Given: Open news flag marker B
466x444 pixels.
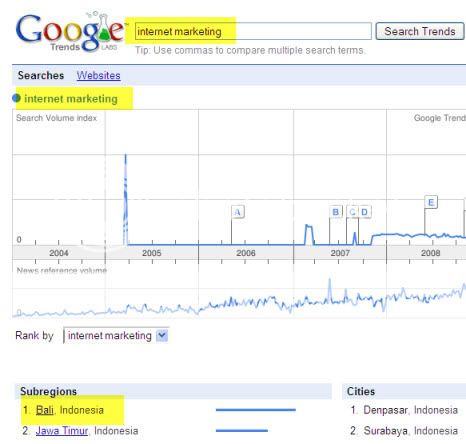Looking at the screenshot, I should [336, 212].
